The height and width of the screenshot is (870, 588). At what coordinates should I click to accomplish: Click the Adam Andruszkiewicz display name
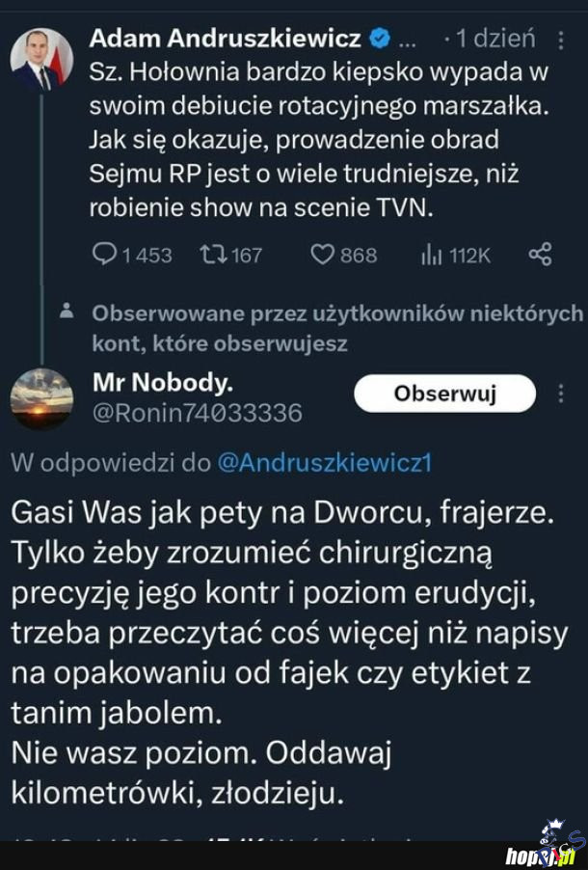(x=225, y=40)
